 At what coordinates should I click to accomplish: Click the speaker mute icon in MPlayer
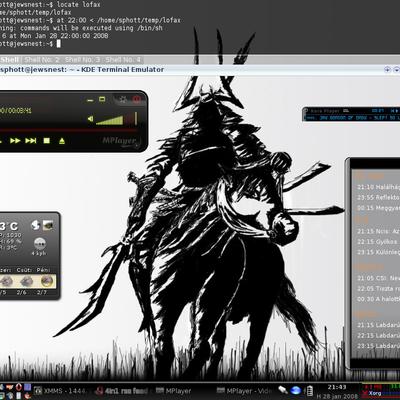pyautogui.click(x=90, y=119)
